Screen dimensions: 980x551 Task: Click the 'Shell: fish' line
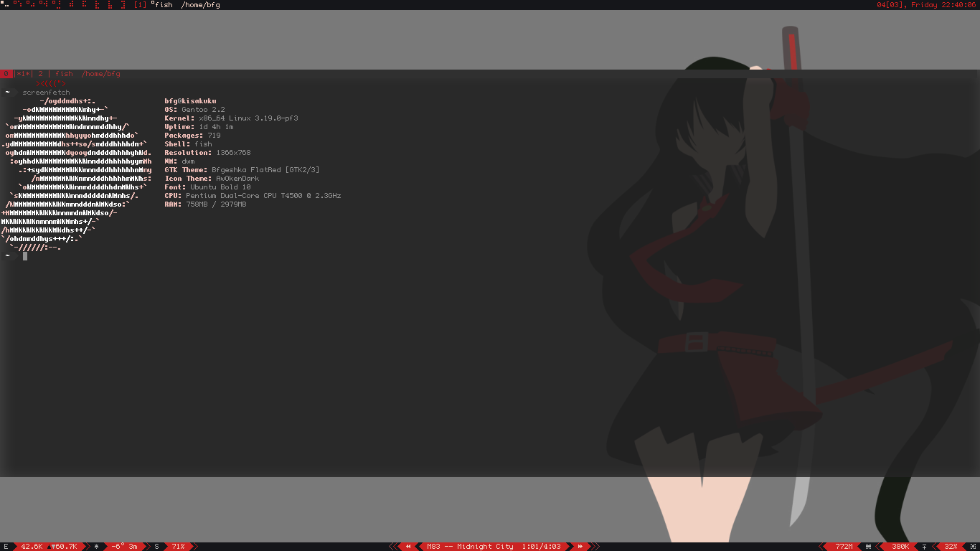point(188,144)
